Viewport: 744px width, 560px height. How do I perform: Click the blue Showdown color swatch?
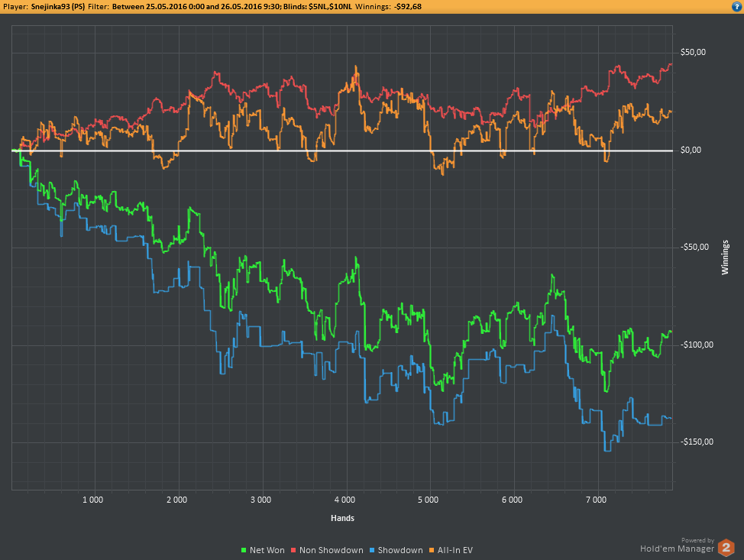[x=372, y=551]
